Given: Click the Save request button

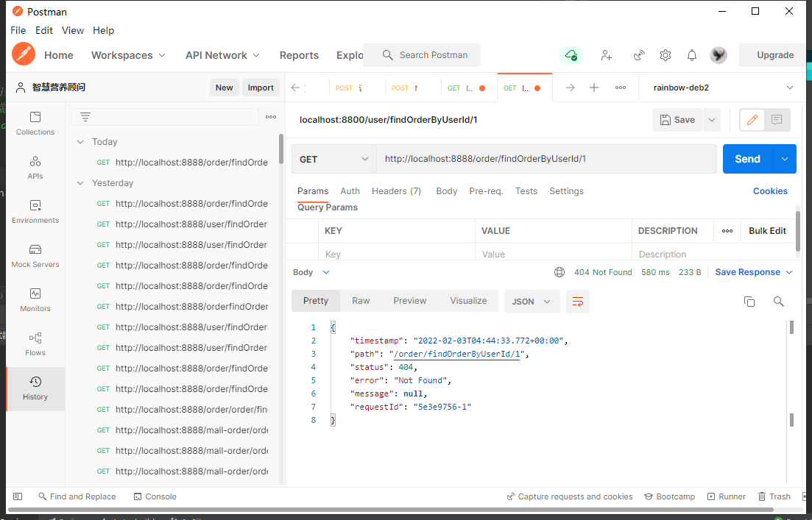Looking at the screenshot, I should [677, 120].
